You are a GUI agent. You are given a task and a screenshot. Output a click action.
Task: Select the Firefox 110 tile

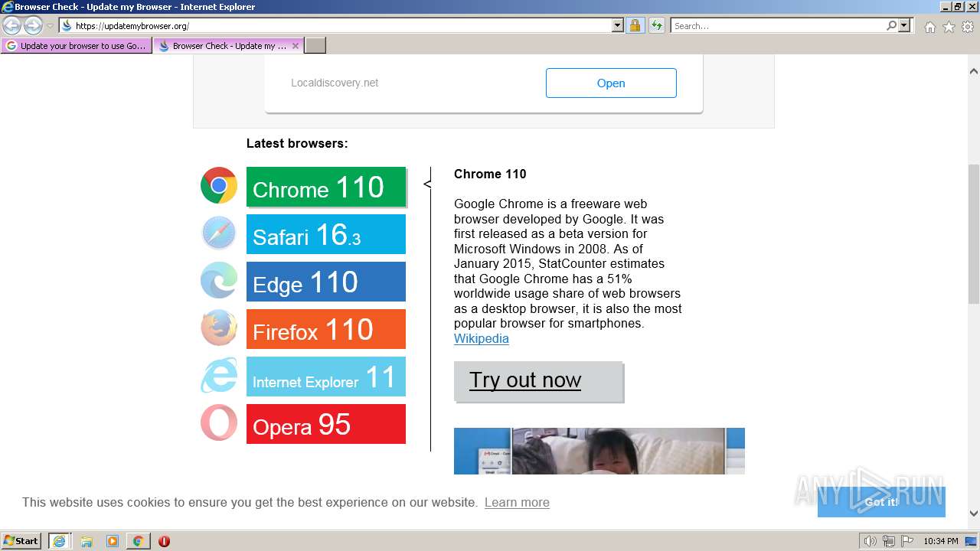coord(326,329)
